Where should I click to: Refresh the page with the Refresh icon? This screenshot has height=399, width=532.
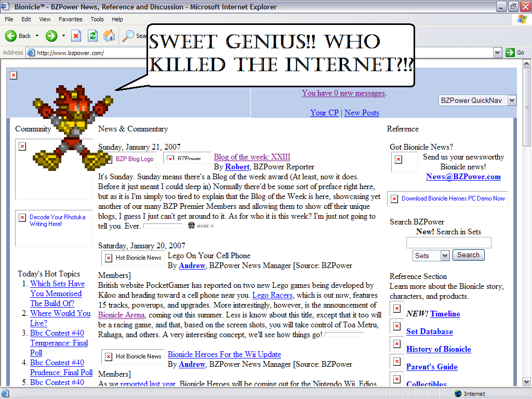tap(91, 36)
